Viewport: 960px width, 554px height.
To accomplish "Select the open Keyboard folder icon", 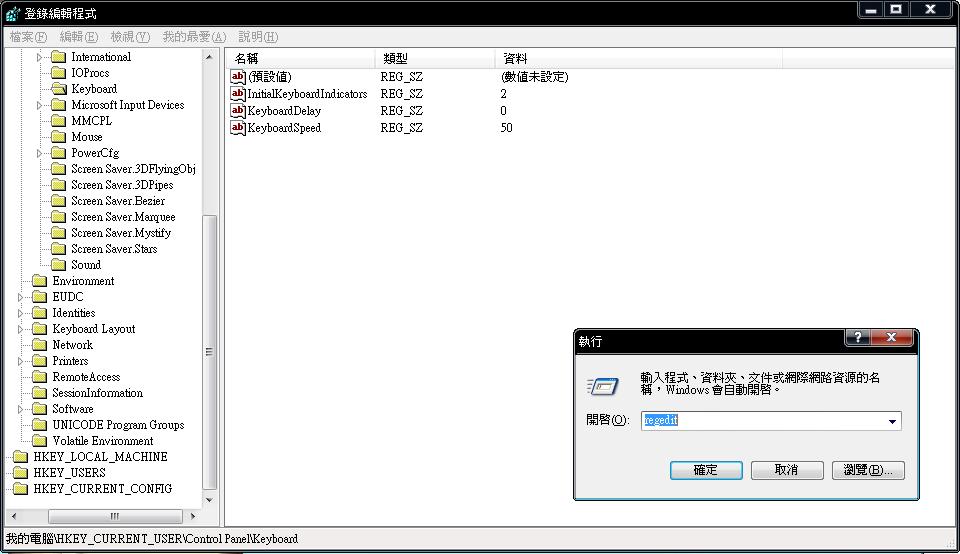I will pyautogui.click(x=58, y=89).
